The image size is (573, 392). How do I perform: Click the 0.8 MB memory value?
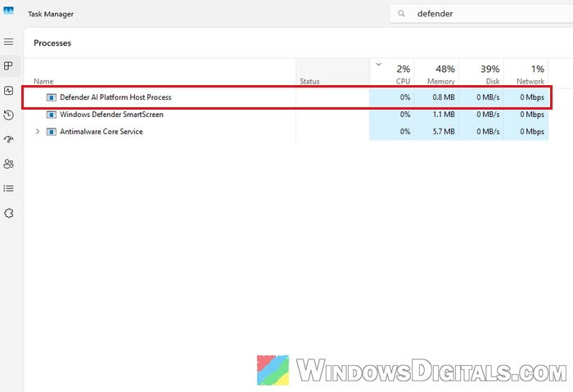(444, 97)
